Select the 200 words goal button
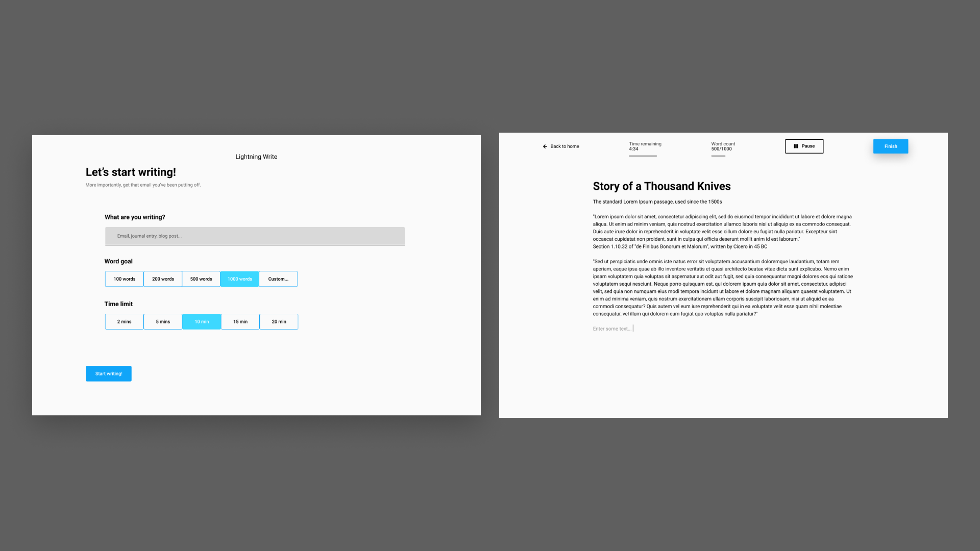The width and height of the screenshot is (980, 551). coord(163,279)
